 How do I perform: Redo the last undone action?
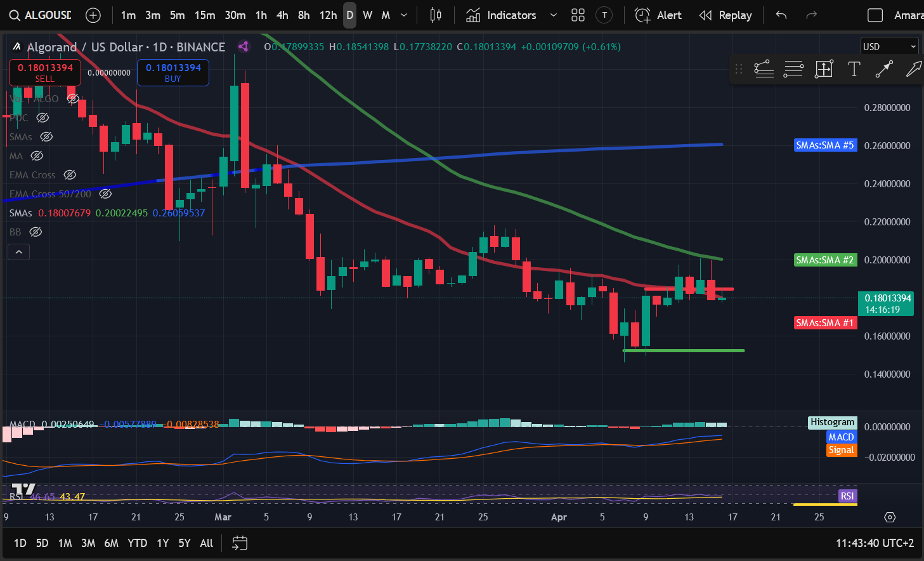pos(811,15)
